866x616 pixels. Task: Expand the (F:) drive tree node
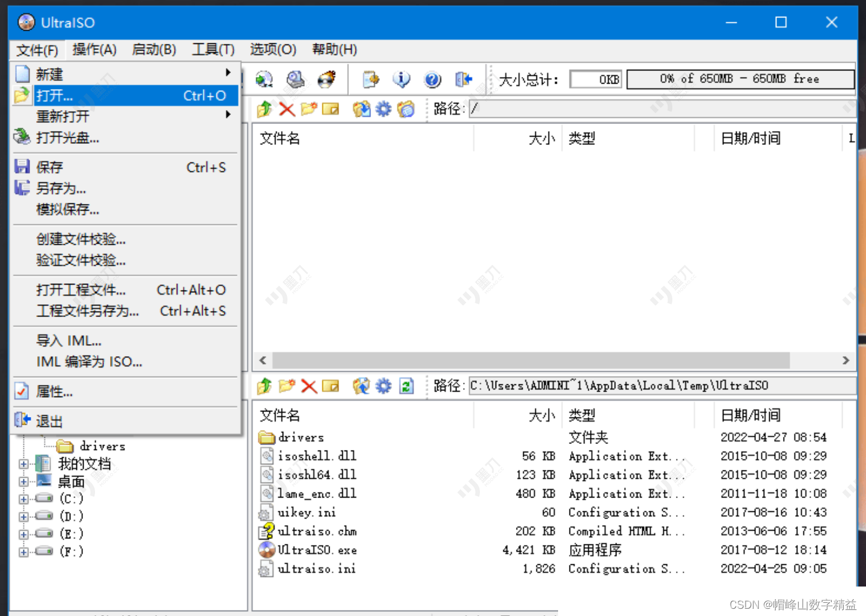(23, 551)
